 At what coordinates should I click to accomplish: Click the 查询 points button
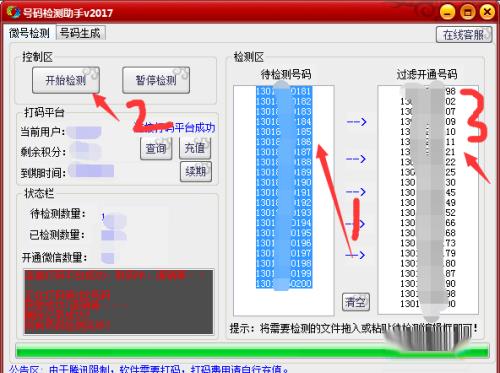[x=156, y=148]
